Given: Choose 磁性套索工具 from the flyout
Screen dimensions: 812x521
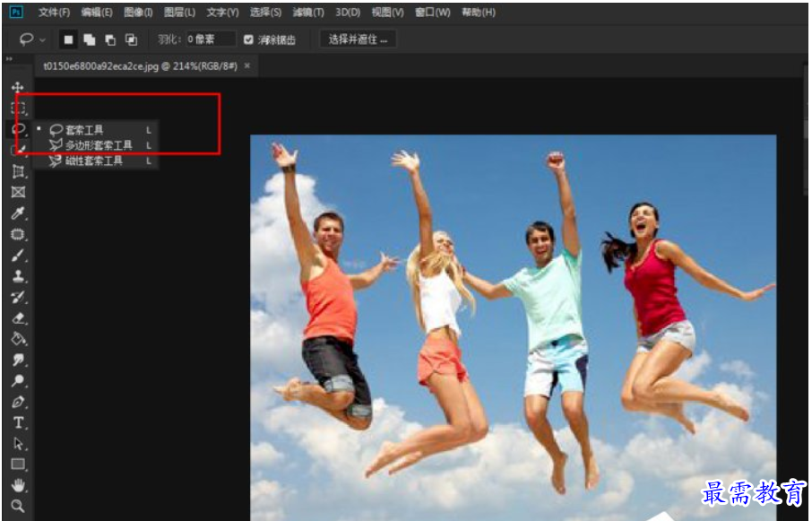Looking at the screenshot, I should tap(96, 161).
